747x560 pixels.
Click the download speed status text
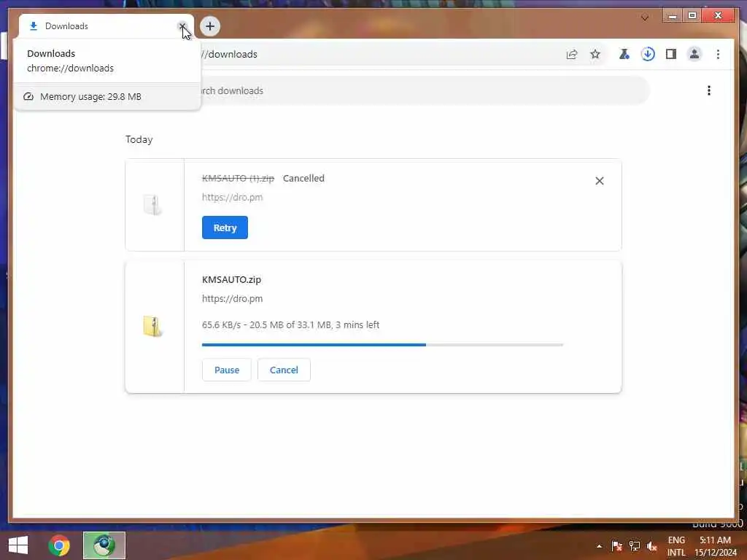pos(290,324)
